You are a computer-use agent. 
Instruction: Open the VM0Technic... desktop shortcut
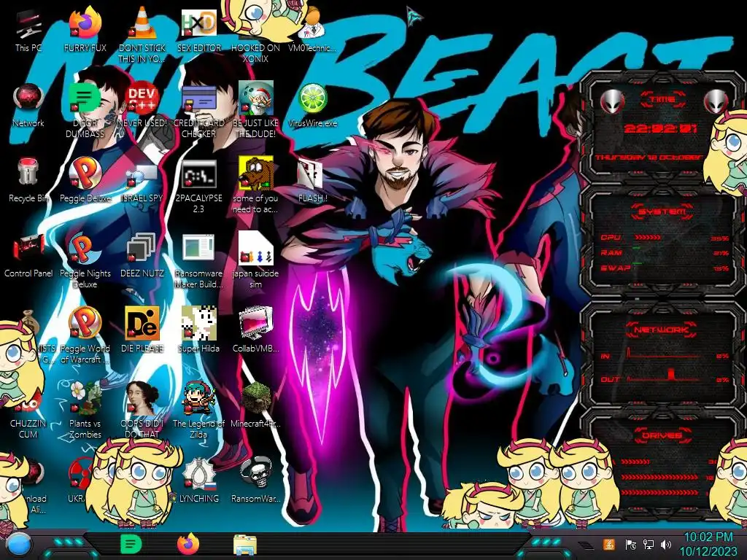pyautogui.click(x=312, y=30)
